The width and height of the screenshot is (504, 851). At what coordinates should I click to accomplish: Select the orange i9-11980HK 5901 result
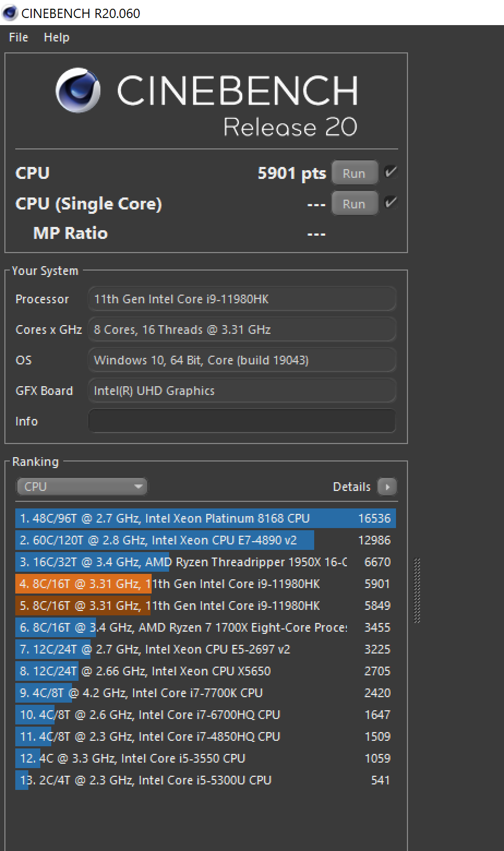click(206, 584)
